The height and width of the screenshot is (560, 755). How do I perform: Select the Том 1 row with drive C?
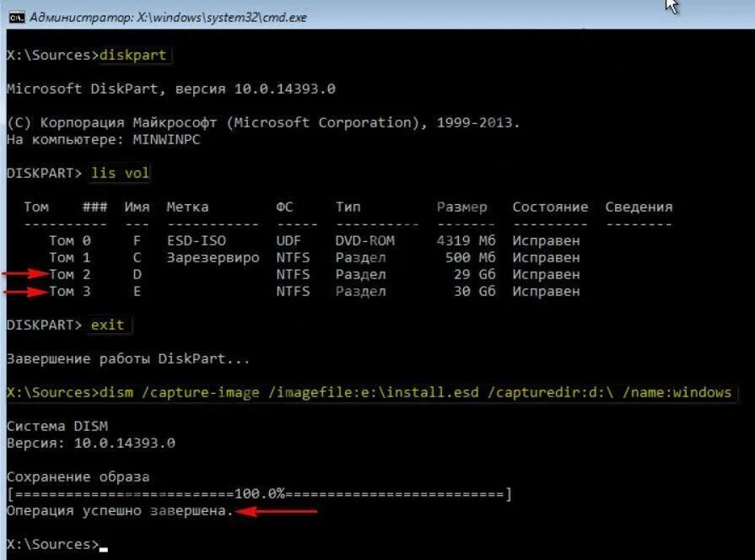(253, 257)
